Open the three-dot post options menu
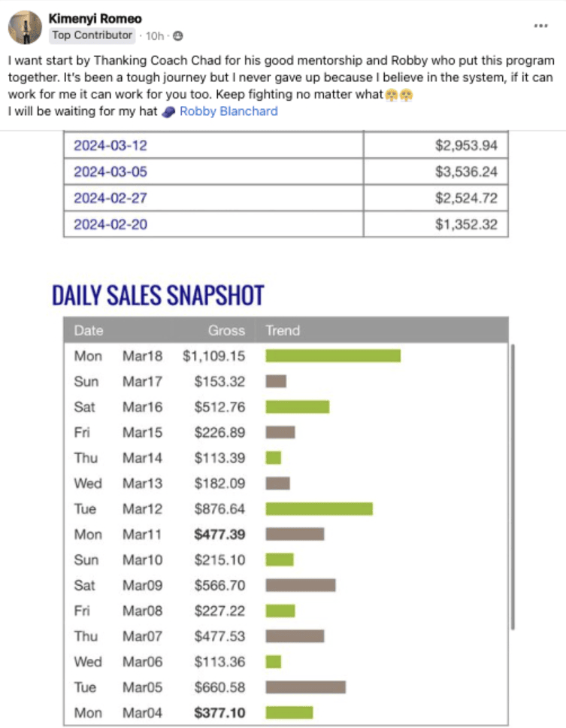The width and height of the screenshot is (566, 728). tap(540, 26)
